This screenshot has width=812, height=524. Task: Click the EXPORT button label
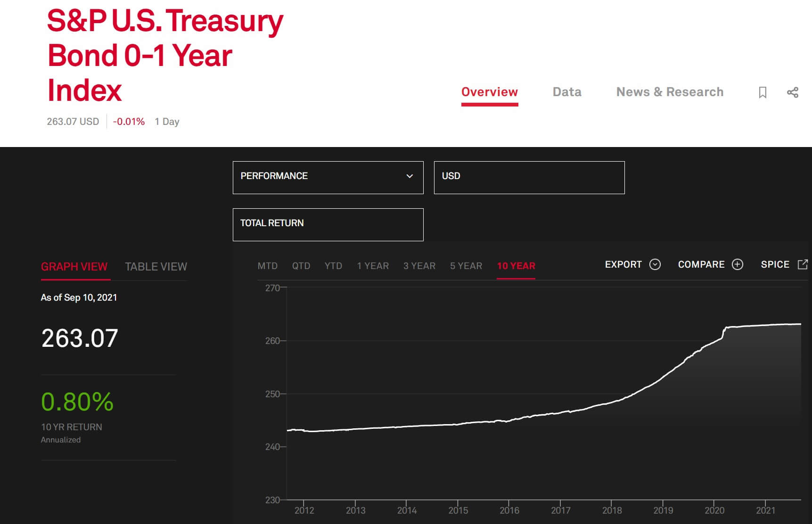point(623,264)
